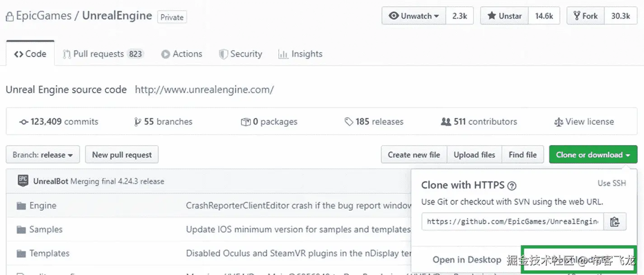644x275 pixels.
Task: Click the tag icon beside 185 releases
Action: pos(349,122)
